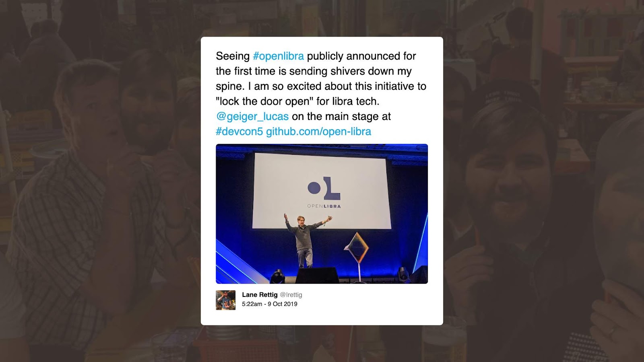Screen dimensions: 644x362
Task: Click the black stage monitor speaker
Action: (x=318, y=276)
